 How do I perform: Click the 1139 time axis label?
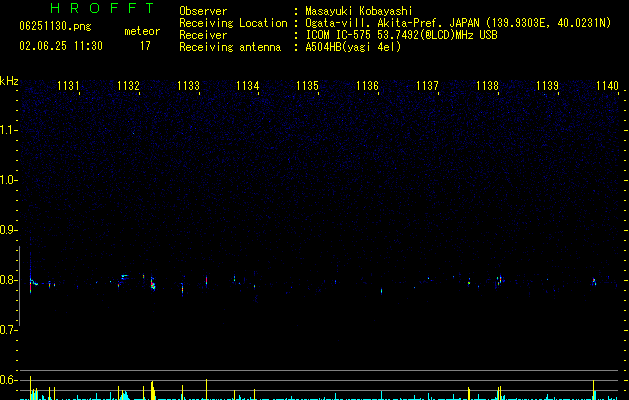coord(547,86)
